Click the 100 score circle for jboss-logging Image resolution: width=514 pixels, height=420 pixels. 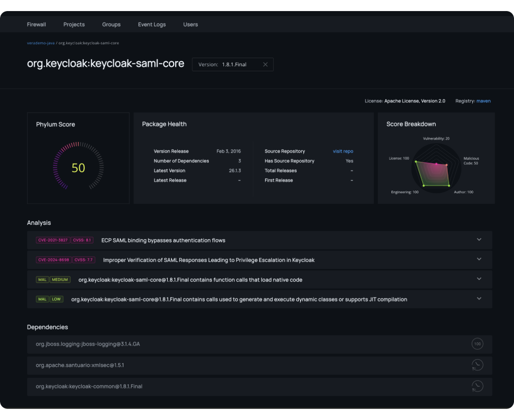tap(477, 344)
